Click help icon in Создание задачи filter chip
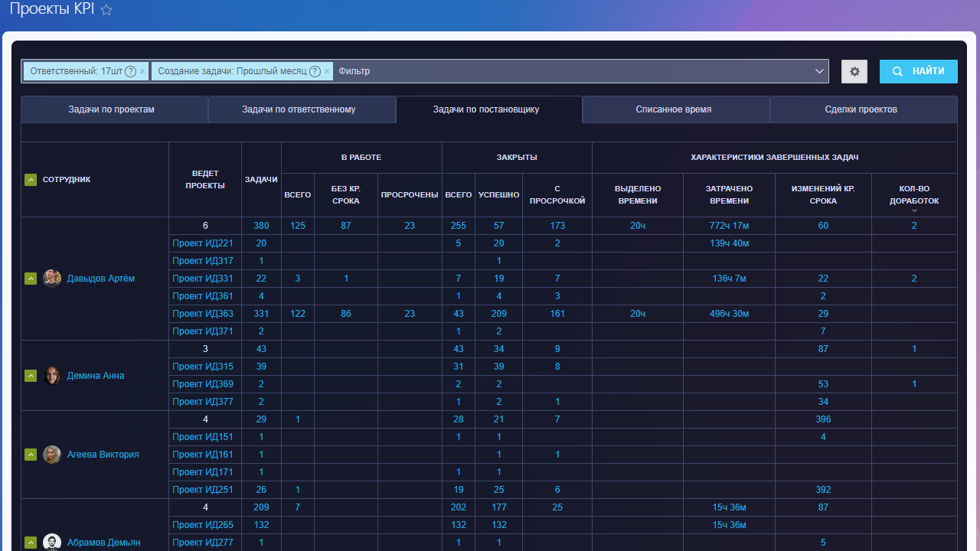980x551 pixels. [315, 71]
